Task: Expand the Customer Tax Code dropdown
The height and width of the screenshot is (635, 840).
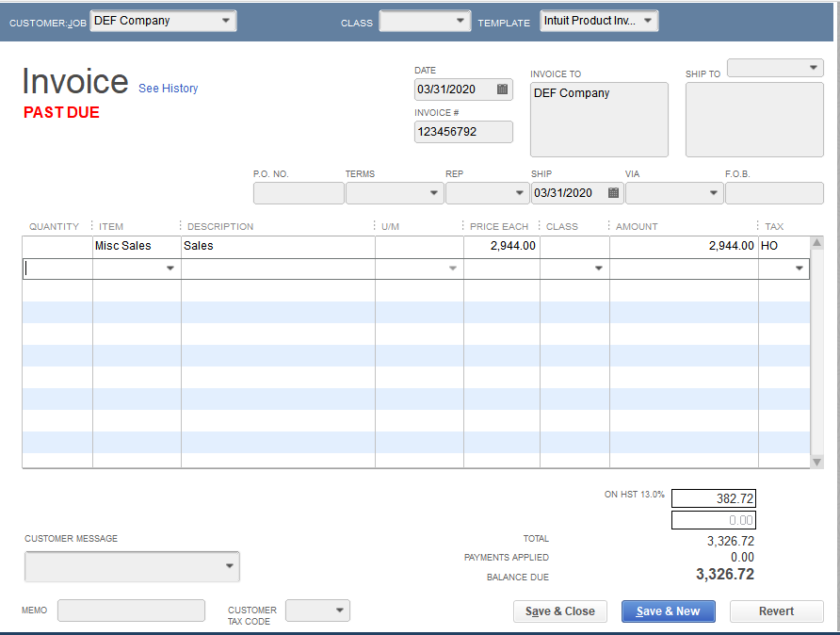Action: click(x=340, y=611)
